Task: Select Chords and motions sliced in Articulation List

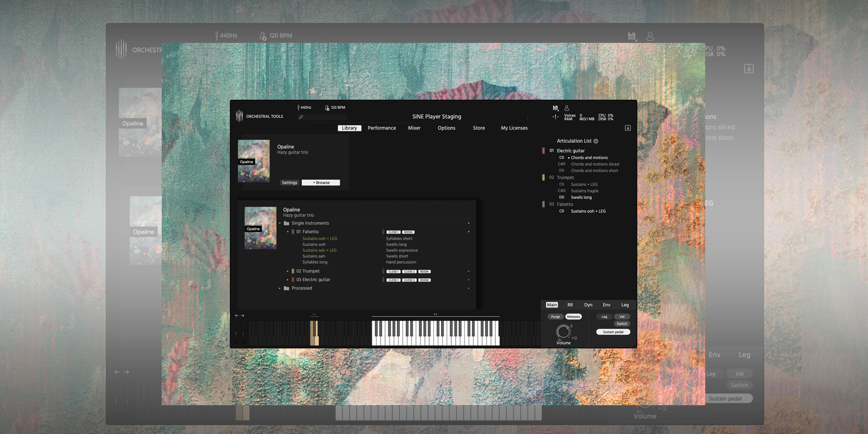Action: point(595,164)
